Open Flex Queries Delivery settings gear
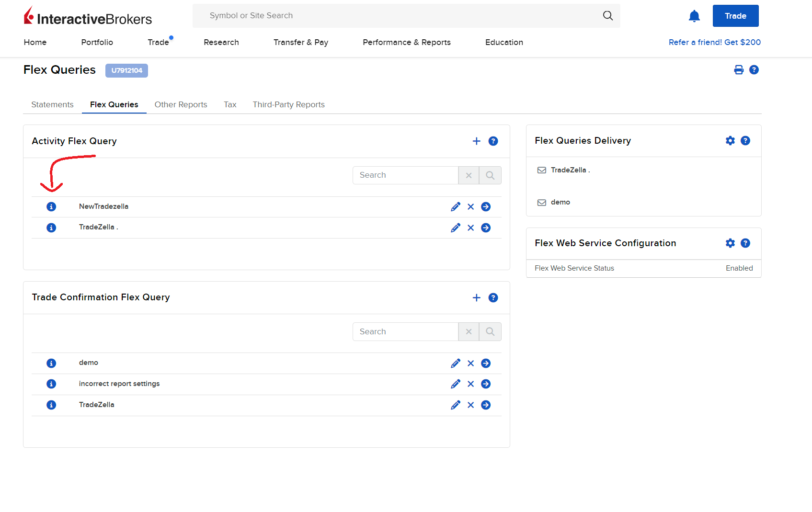 point(730,141)
